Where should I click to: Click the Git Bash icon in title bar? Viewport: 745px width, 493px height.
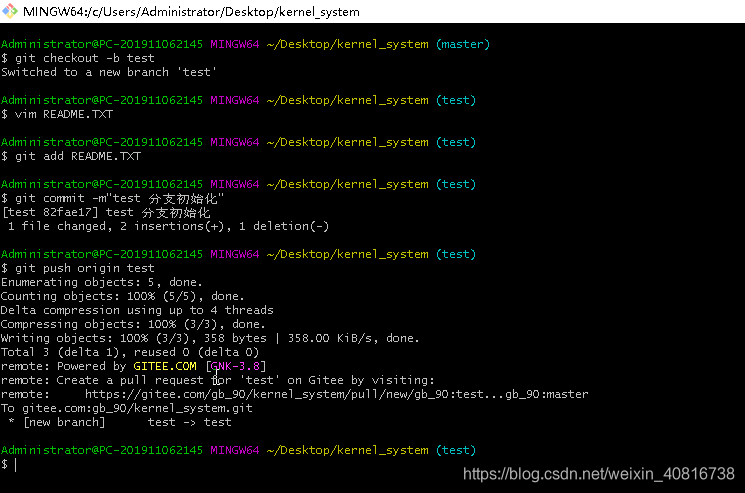click(10, 11)
